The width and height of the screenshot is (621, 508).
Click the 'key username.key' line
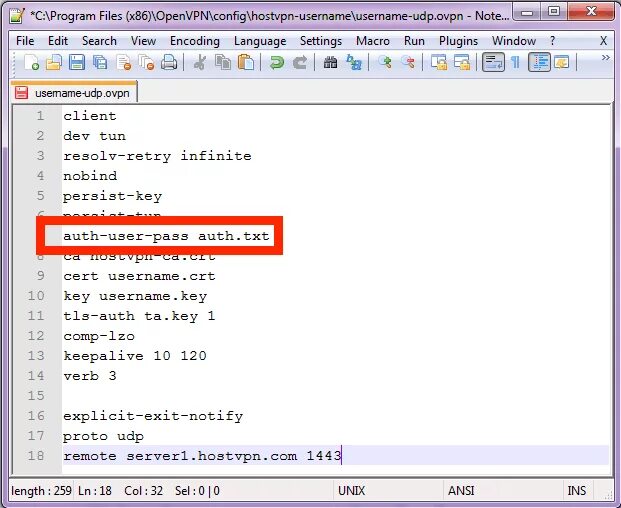coord(135,296)
